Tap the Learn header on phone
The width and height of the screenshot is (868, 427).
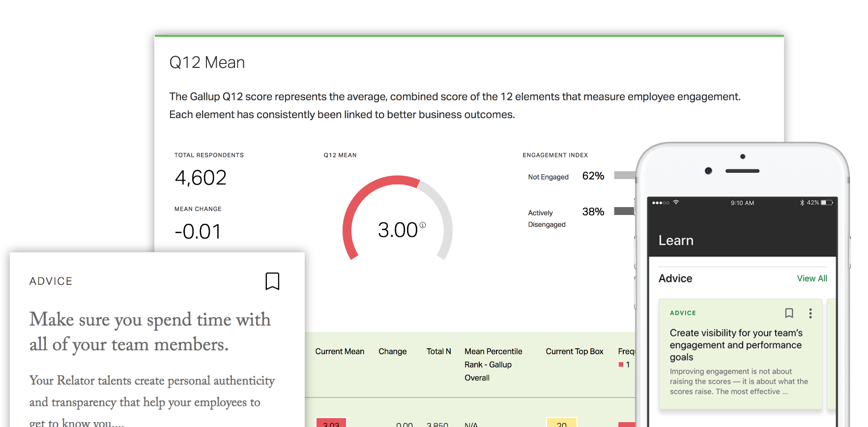(676, 241)
